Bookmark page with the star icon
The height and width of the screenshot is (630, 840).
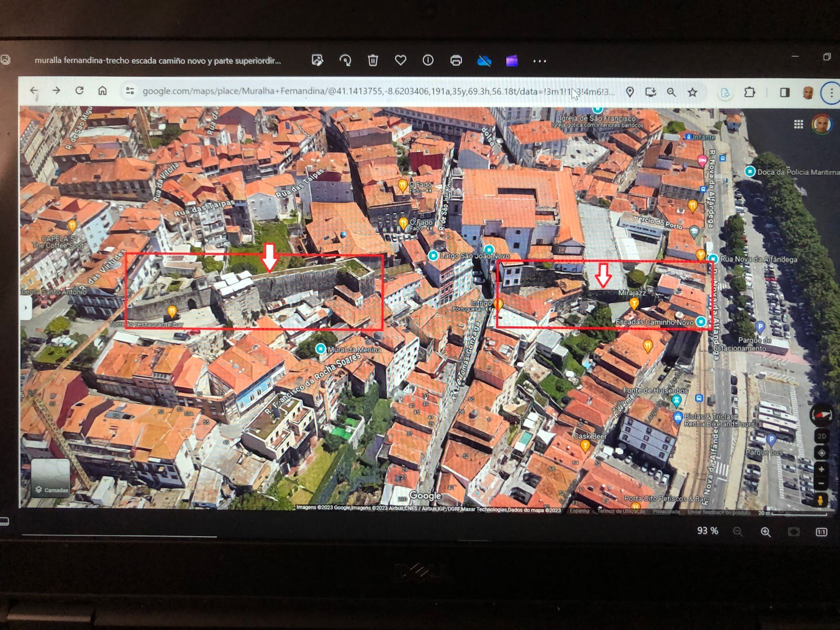pos(692,92)
